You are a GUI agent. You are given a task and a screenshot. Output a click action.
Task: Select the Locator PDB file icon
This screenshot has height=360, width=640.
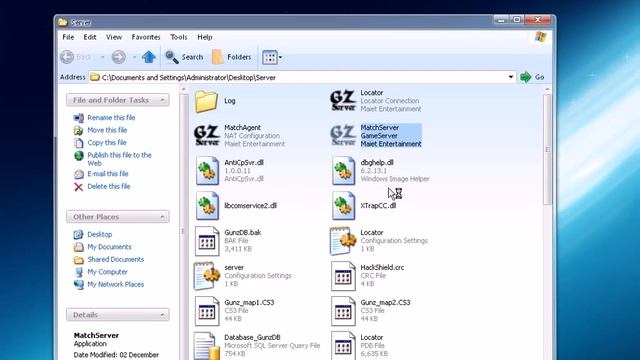(x=343, y=346)
